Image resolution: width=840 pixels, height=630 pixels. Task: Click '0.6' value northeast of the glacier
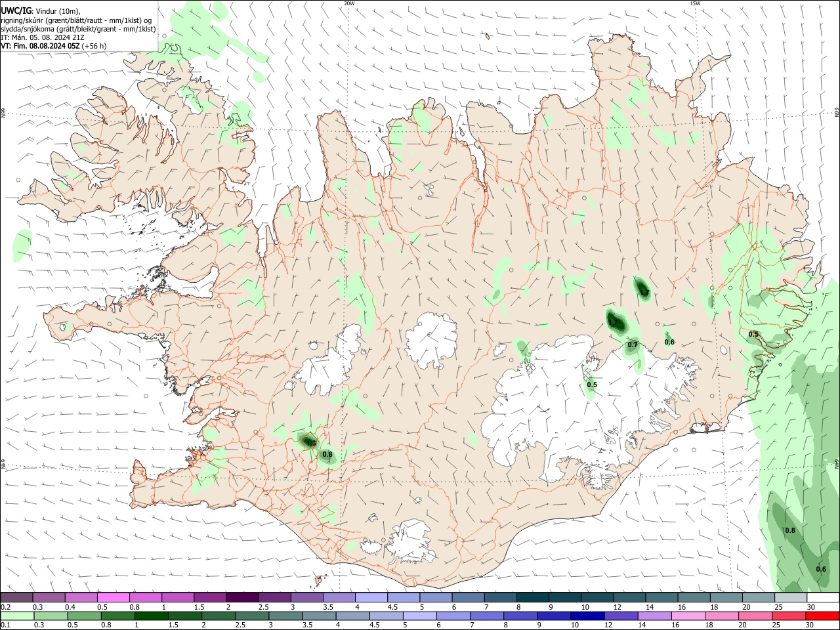[x=669, y=342]
